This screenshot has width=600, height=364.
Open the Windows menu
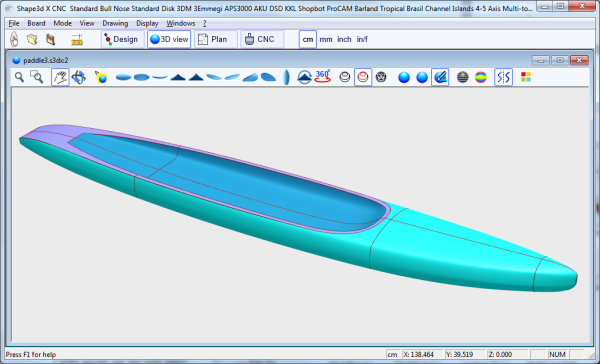(x=181, y=23)
